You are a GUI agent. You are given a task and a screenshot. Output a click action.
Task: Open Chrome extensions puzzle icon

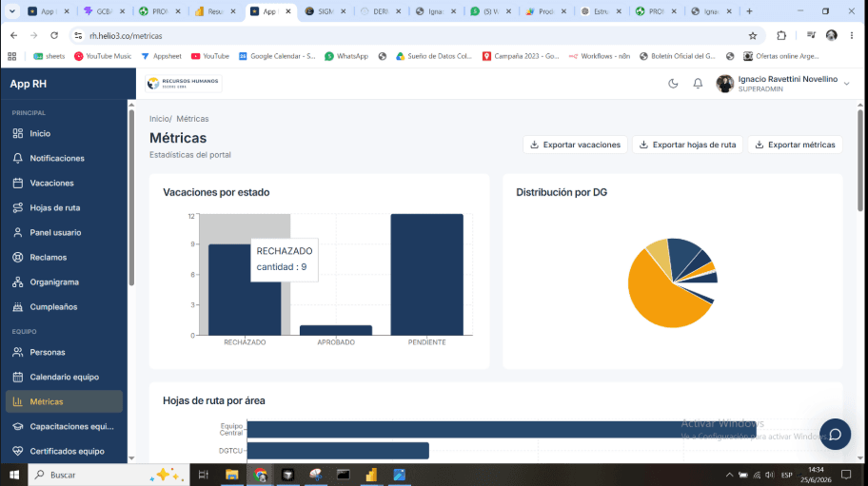pos(781,35)
